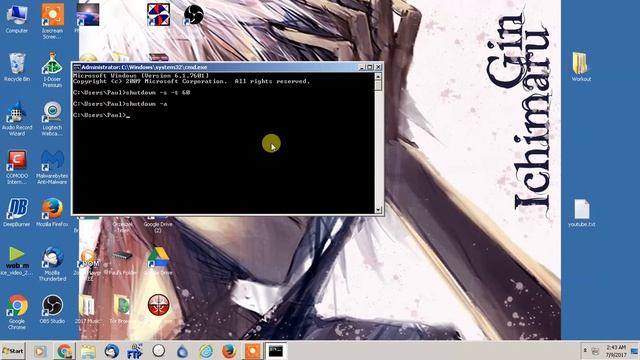Open the Google Drive desktop shortcut
Viewport: 640px width, 360px height.
[x=158, y=261]
